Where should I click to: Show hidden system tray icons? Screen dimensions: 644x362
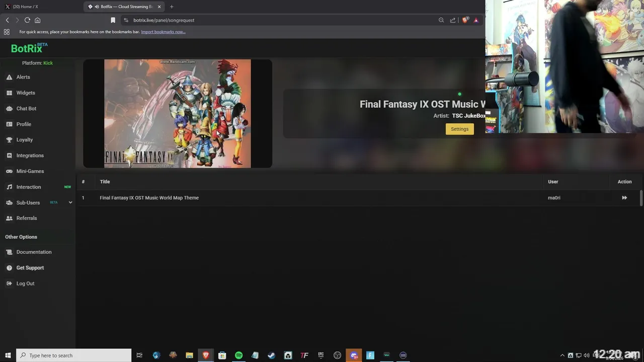click(x=562, y=355)
